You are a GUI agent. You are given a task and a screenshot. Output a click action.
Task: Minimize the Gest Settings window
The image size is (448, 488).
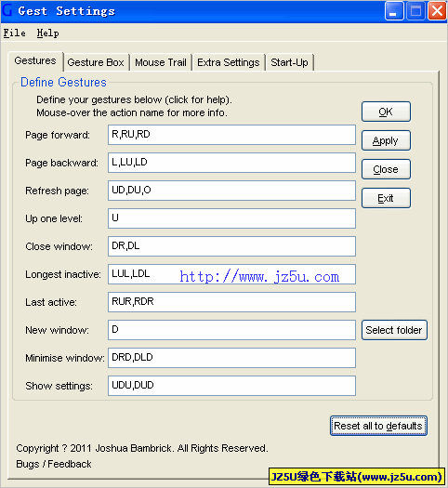pyautogui.click(x=394, y=11)
